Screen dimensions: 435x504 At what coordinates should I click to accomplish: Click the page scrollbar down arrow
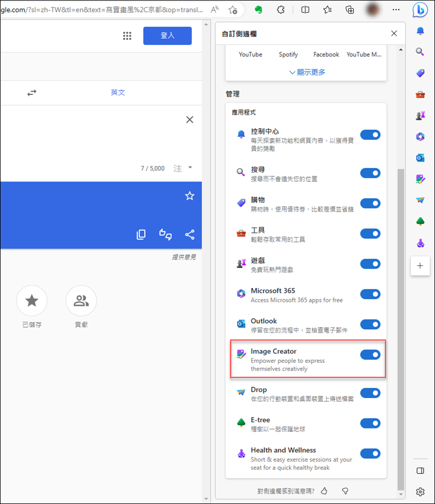(206, 499)
